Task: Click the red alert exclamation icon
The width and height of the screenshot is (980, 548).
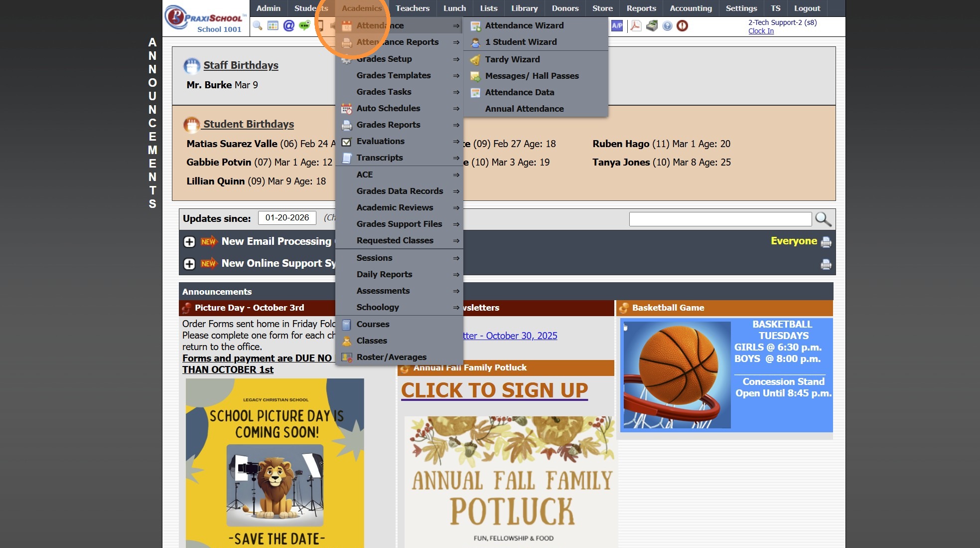Action: 682,26
